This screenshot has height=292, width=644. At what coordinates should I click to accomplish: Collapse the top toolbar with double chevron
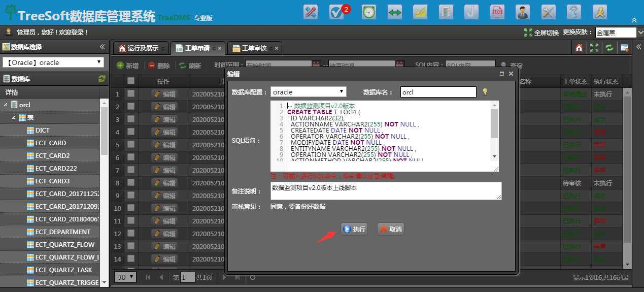[x=634, y=20]
